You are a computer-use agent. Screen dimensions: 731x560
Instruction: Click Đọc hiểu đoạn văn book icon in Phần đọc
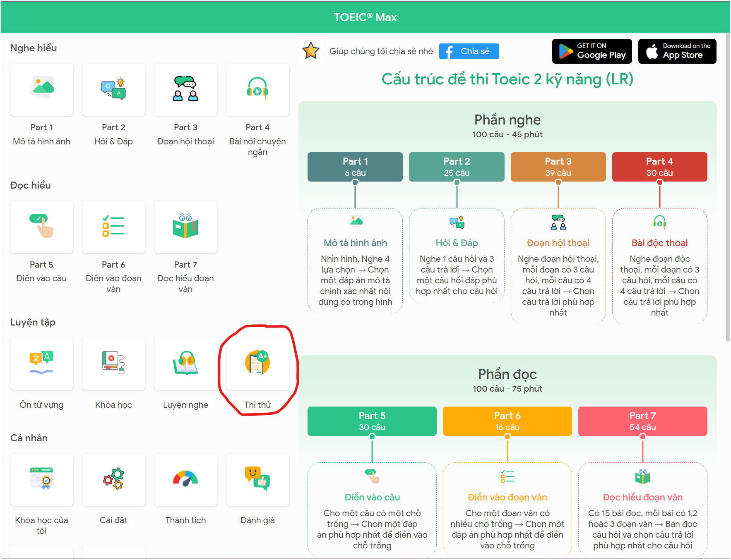[x=643, y=476]
